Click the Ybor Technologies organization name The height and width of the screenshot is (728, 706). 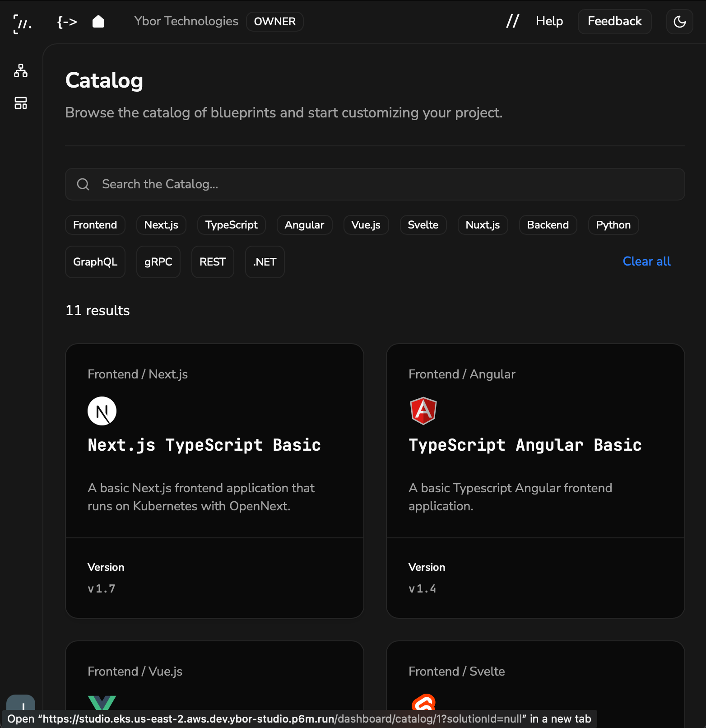pyautogui.click(x=186, y=21)
